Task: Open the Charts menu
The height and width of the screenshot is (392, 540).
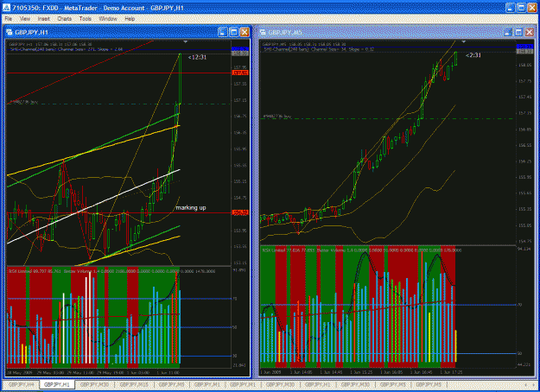Action: [x=65, y=19]
